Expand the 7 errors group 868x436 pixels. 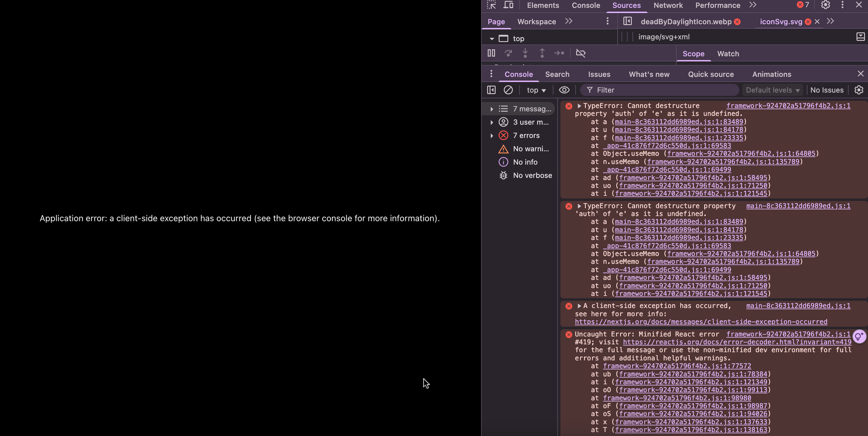[492, 136]
